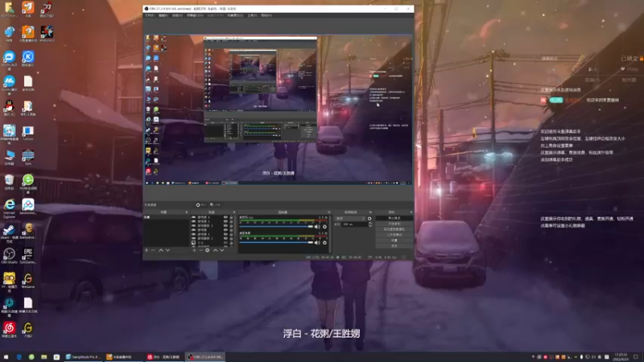Click the 启动虚拟摄像机 virtual camera button
644x362 pixels.
pos(394,229)
